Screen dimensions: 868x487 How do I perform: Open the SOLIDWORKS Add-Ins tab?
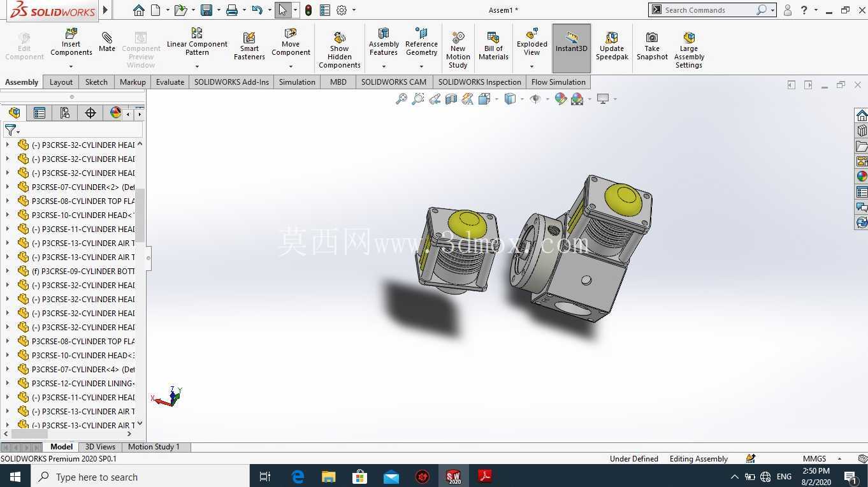232,82
